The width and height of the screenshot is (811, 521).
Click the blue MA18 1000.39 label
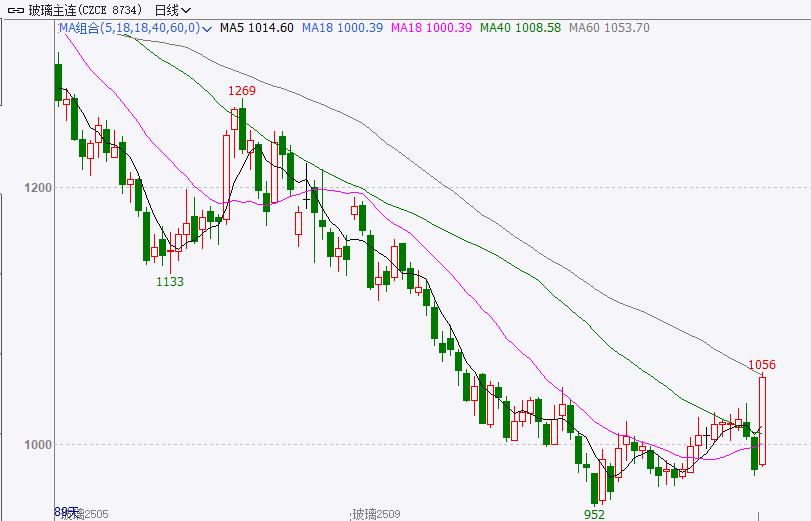pyautogui.click(x=342, y=28)
